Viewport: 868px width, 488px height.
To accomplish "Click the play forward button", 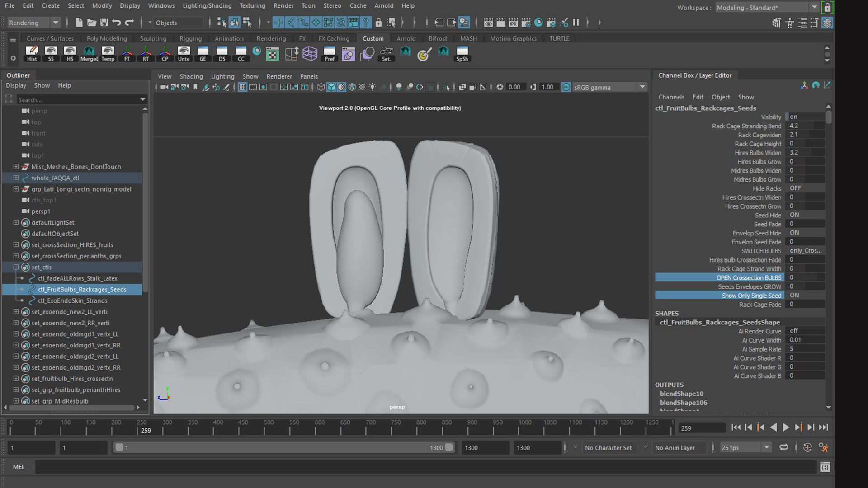I will click(786, 427).
